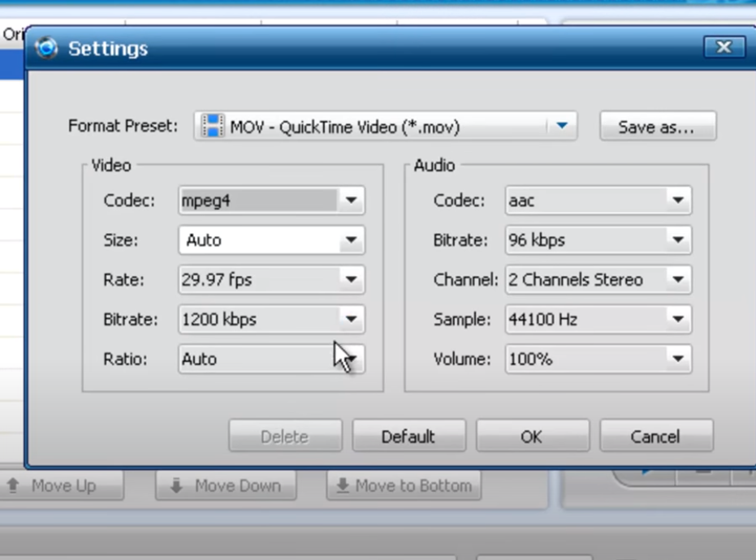Click the MOV film strip preset icon
The height and width of the screenshot is (560, 756).
[x=212, y=127]
